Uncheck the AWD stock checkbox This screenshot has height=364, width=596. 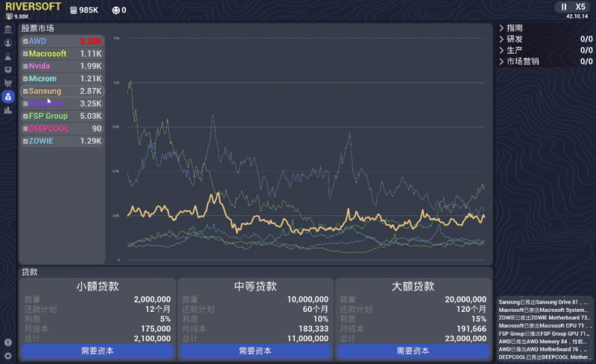[25, 42]
